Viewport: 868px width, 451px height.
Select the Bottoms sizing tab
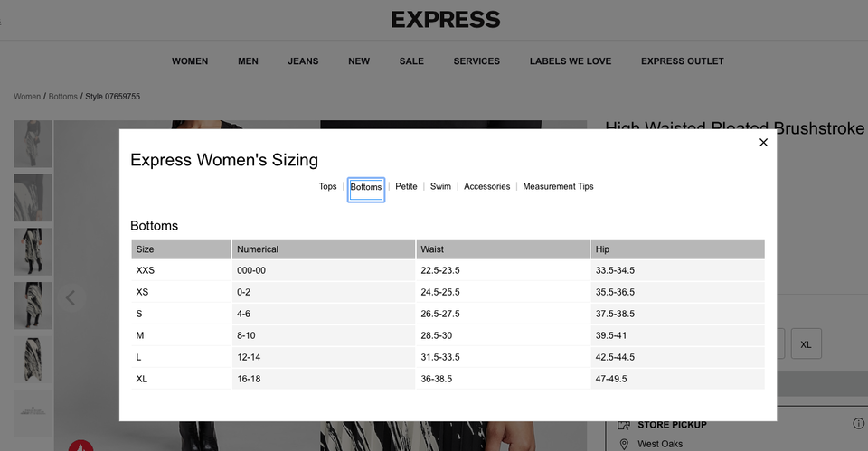[x=366, y=188]
